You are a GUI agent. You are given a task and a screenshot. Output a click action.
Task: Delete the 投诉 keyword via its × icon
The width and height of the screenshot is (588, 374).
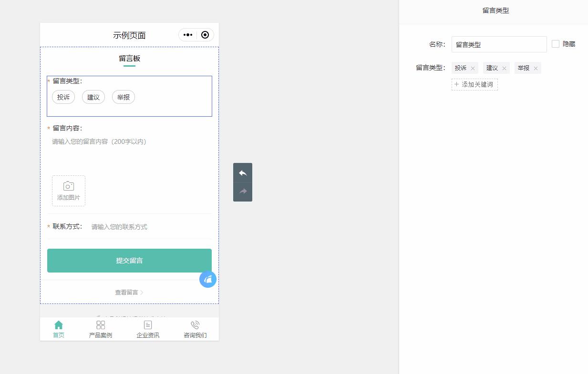coord(473,68)
